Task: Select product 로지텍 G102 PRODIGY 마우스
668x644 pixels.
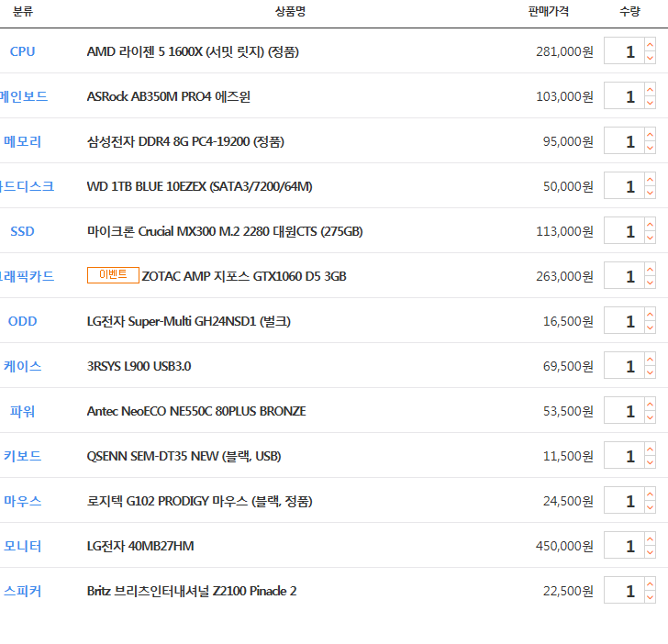Action: tap(200, 501)
